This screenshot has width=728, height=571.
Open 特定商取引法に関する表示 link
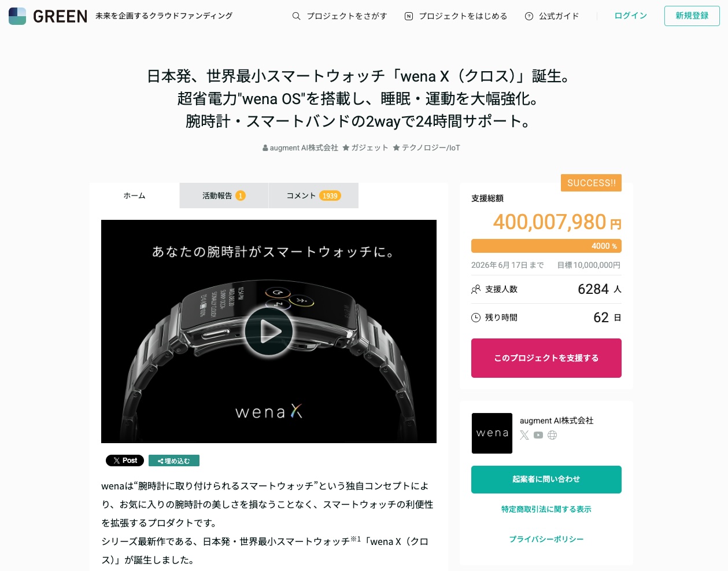(546, 509)
